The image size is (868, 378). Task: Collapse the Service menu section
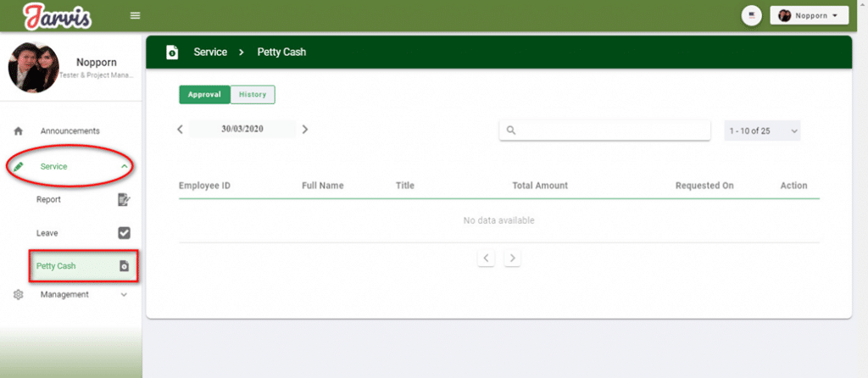coord(125,167)
